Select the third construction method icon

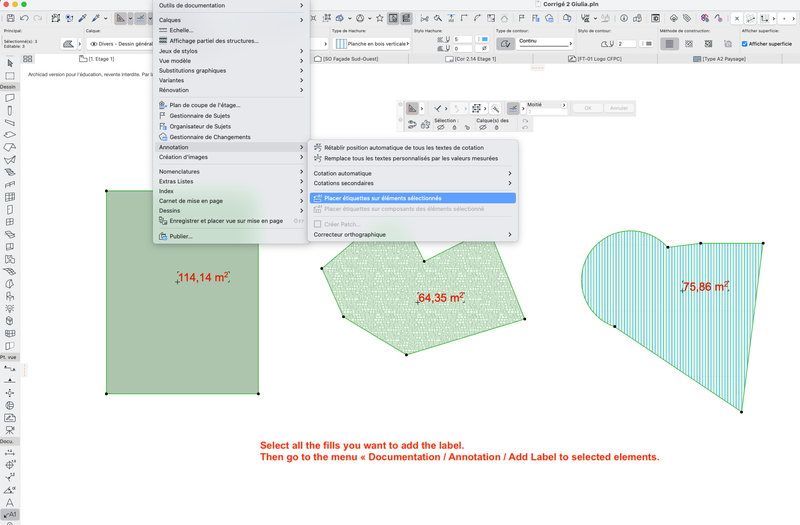[708, 44]
